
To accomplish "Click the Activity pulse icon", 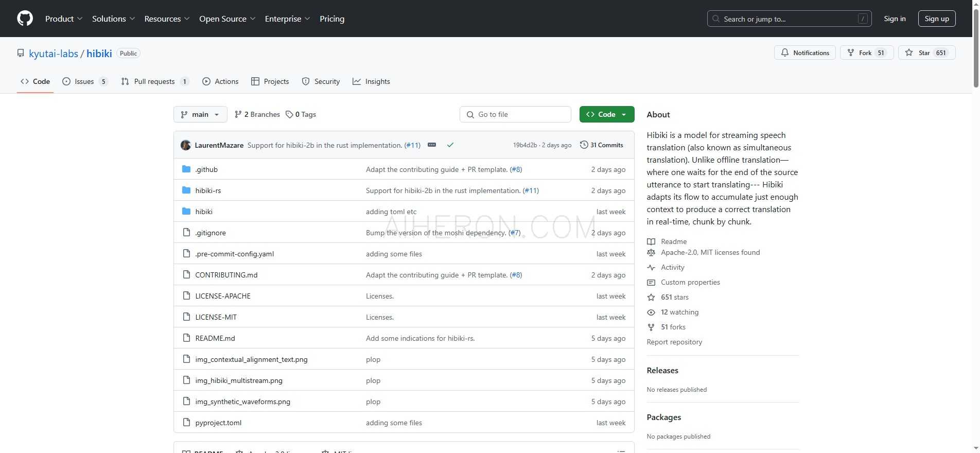I will point(651,267).
